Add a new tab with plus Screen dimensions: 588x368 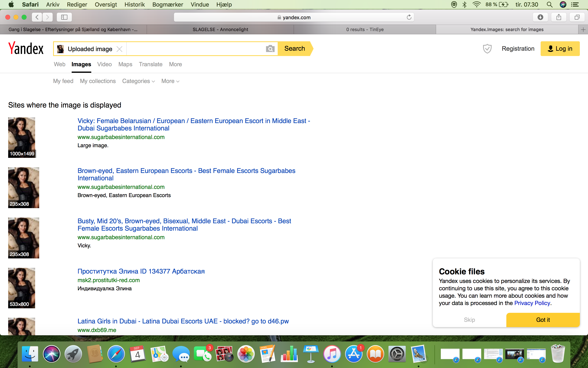(583, 29)
